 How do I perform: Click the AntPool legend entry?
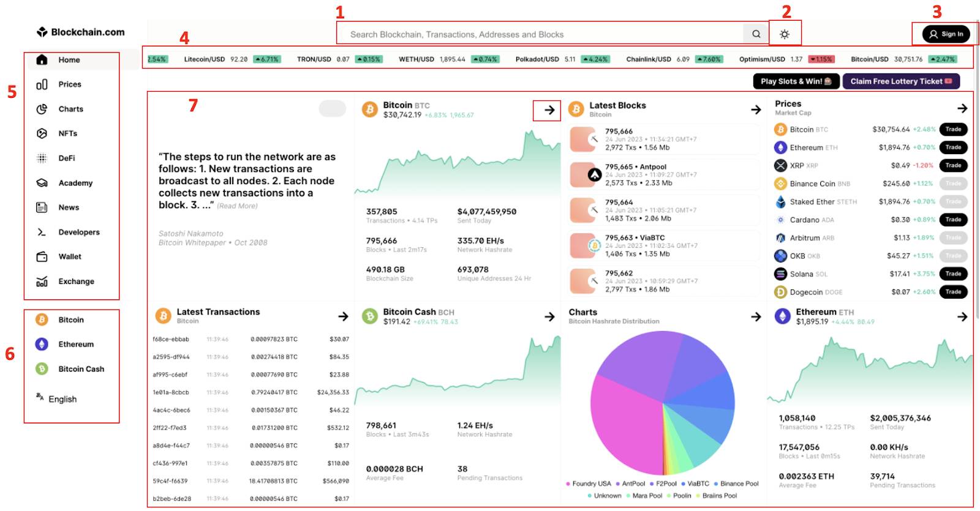[631, 483]
